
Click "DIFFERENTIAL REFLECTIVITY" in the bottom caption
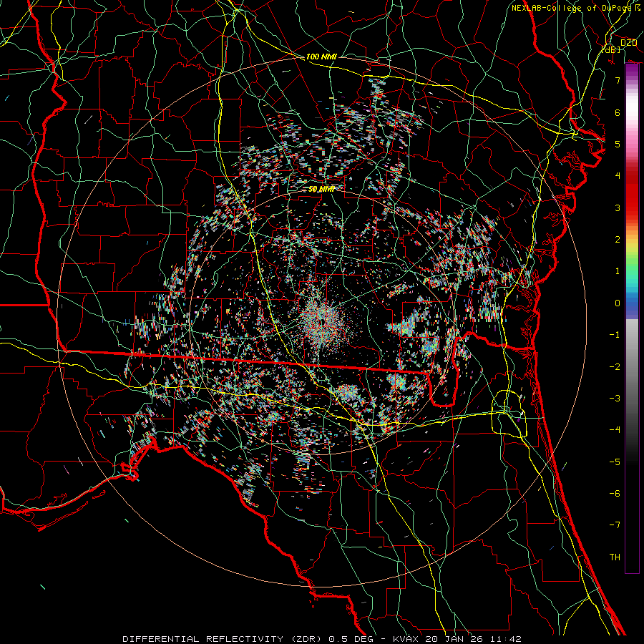pos(203,639)
